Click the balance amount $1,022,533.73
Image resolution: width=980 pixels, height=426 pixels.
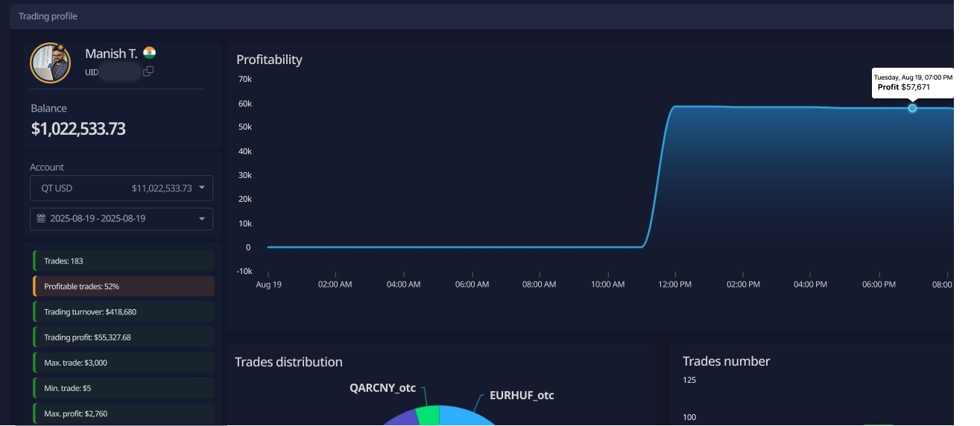tap(78, 129)
